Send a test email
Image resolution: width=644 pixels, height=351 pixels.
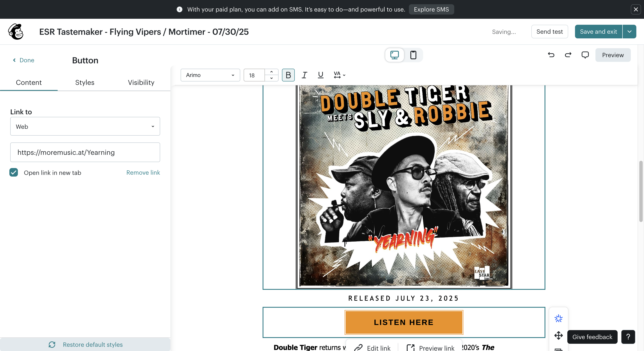click(x=549, y=32)
